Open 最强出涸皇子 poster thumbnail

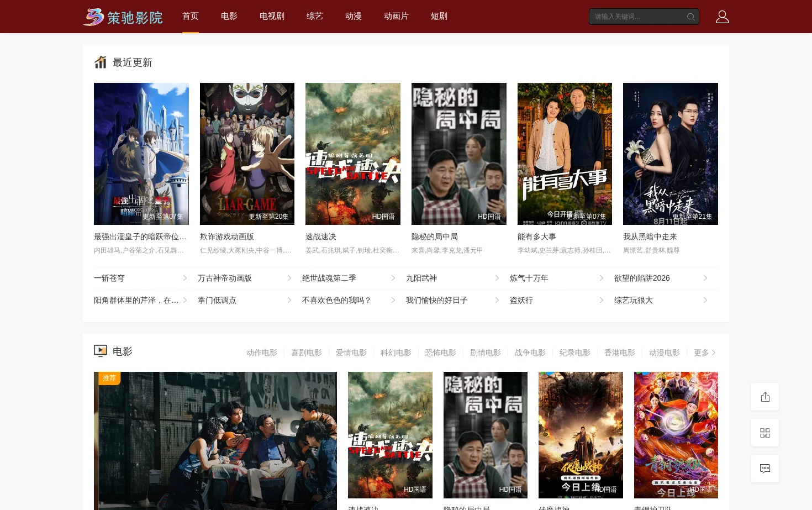pyautogui.click(x=141, y=154)
